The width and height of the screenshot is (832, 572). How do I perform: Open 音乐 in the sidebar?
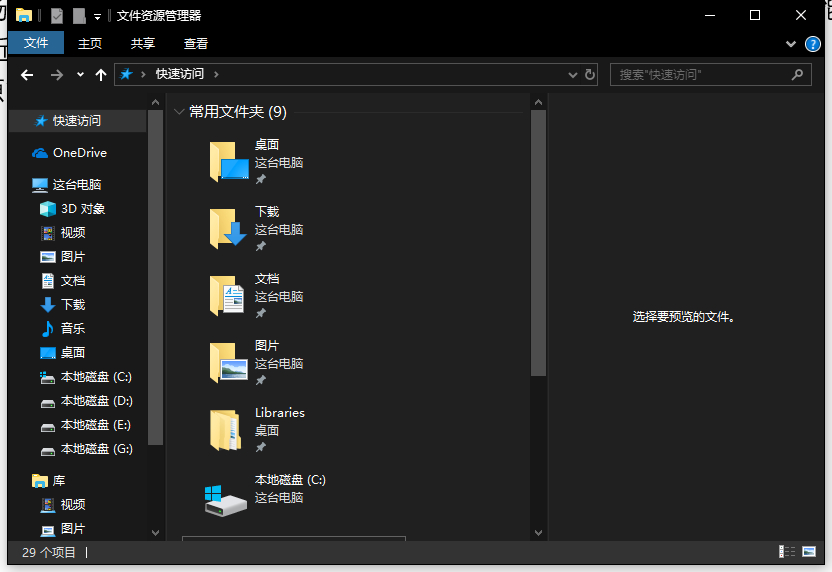73,328
